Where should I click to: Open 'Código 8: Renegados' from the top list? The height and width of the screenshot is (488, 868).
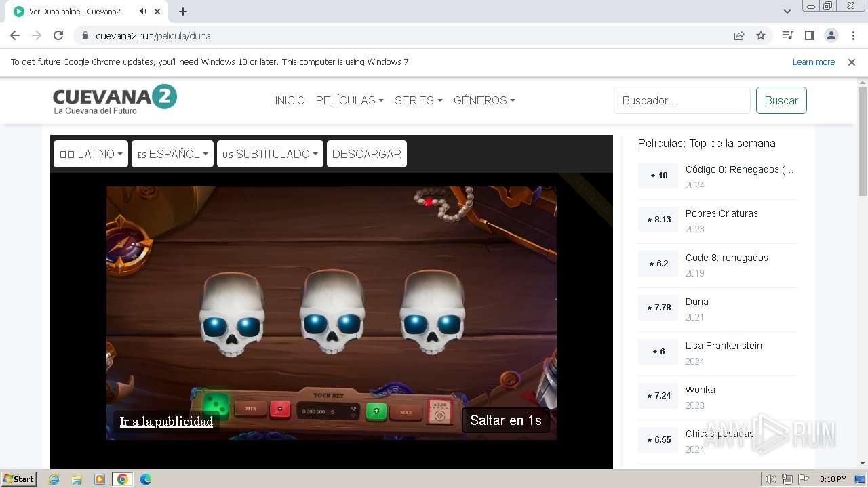point(739,169)
